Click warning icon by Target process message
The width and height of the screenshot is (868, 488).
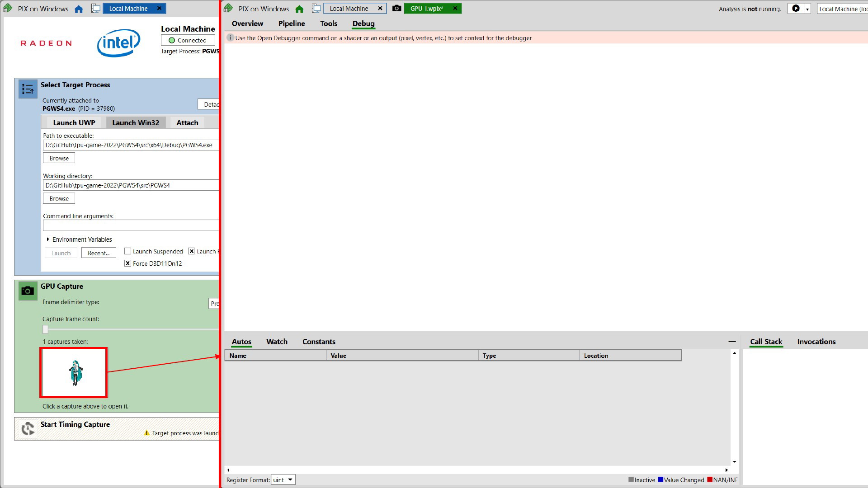tap(146, 433)
